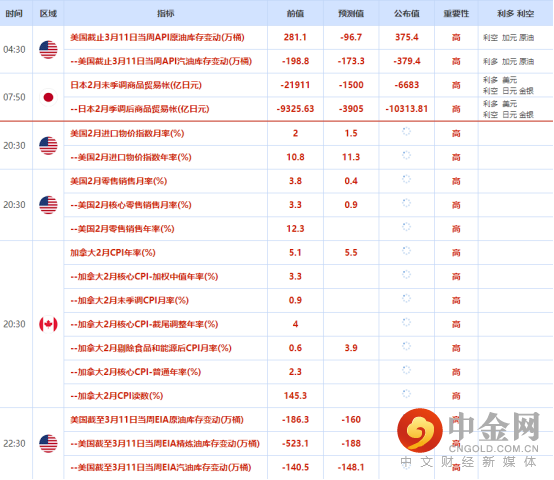
Task: Open 美国2月进口物价指数月率 indicator
Action: [x=127, y=133]
